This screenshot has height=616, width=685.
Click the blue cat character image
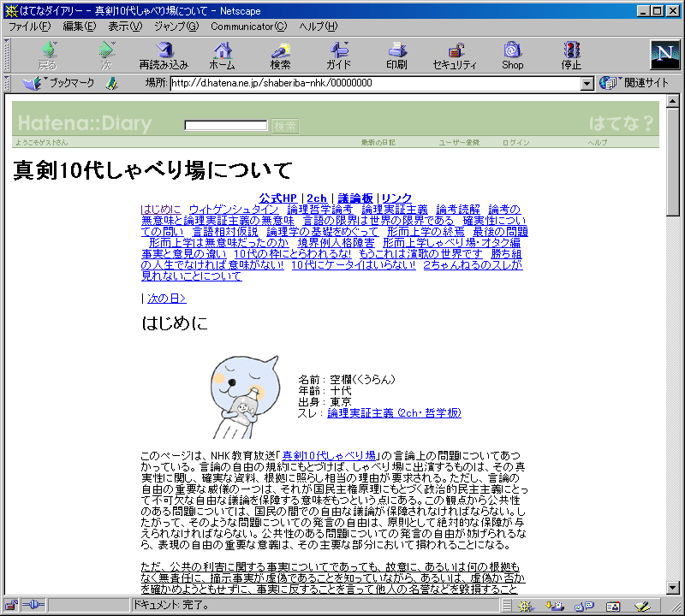[244, 397]
